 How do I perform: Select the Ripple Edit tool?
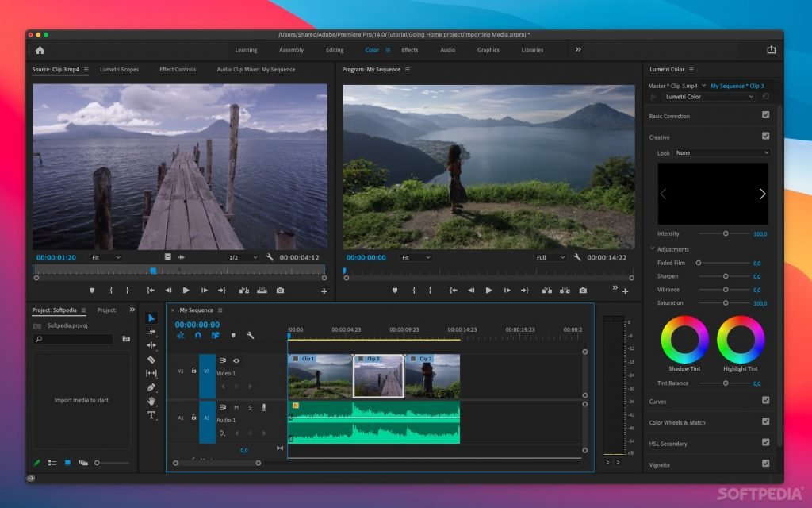click(151, 345)
